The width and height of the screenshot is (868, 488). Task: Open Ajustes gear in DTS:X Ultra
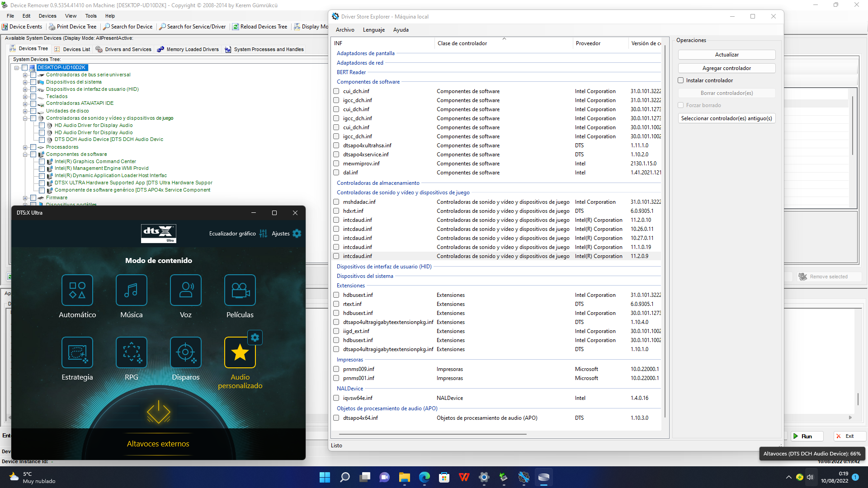click(x=287, y=234)
